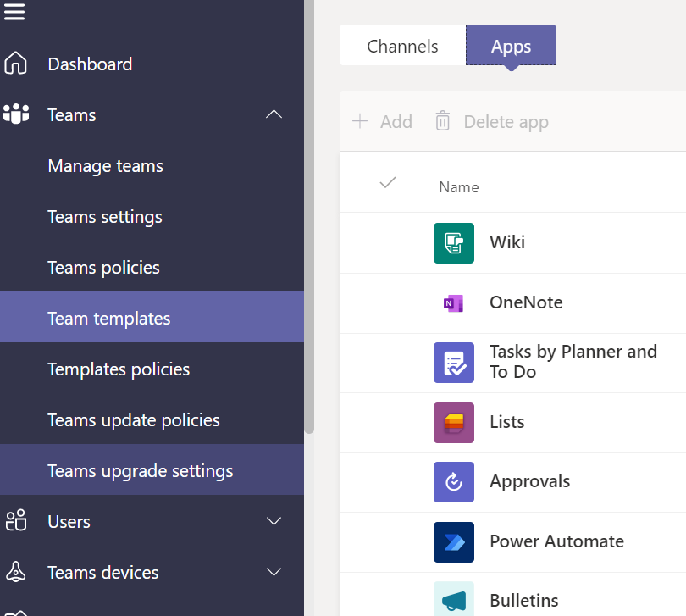This screenshot has width=686, height=616.
Task: Click the Bulletins megaphone icon
Action: click(x=454, y=599)
